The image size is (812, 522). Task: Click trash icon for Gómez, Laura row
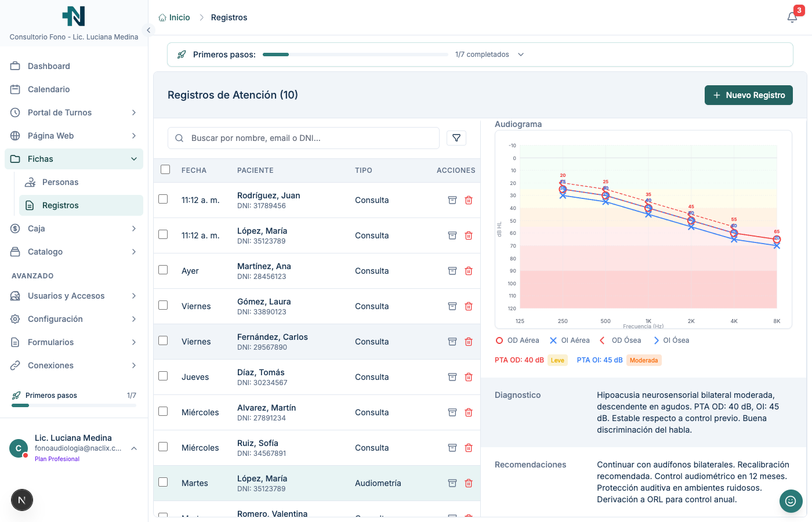click(x=469, y=306)
